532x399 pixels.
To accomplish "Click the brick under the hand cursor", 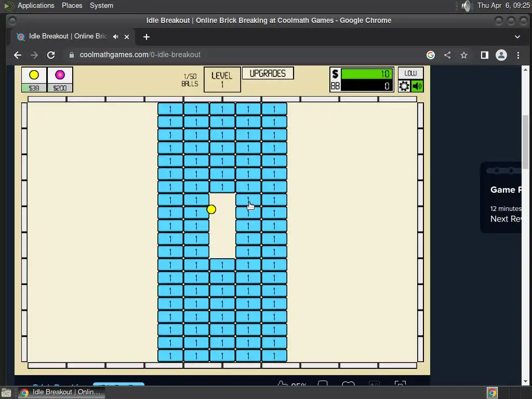I will (x=248, y=200).
